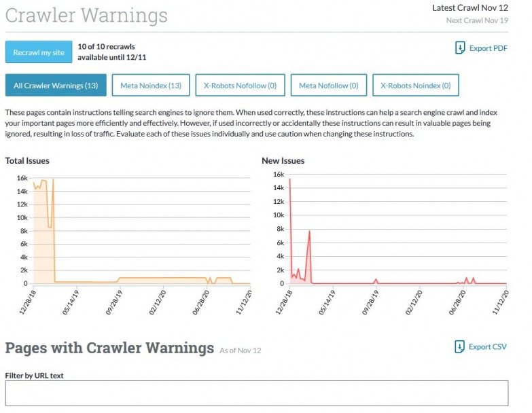Click the Latest Crawl Nov 12 text
532x413 pixels.
pos(470,7)
